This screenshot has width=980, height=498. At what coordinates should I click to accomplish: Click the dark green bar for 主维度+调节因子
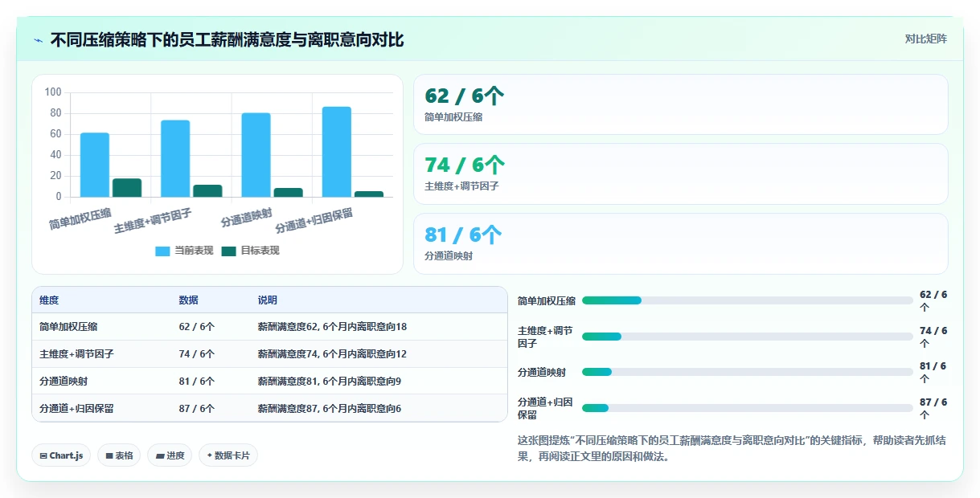coord(207,190)
